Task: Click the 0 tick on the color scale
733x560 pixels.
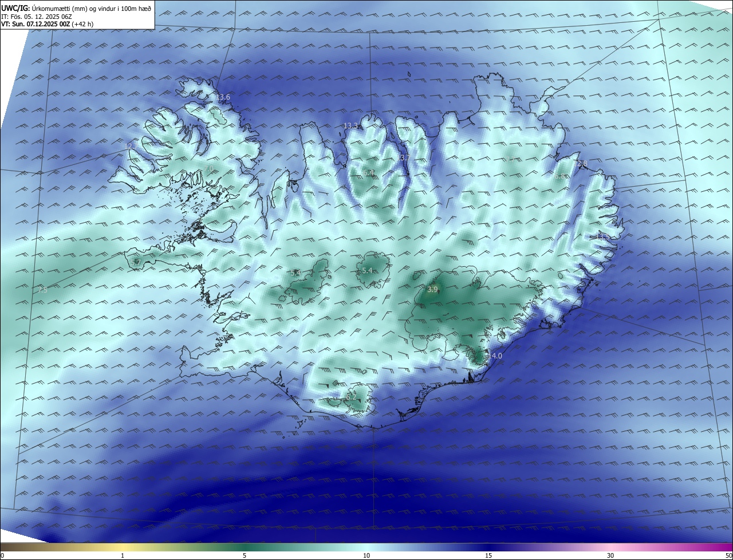Action: click(x=2, y=555)
